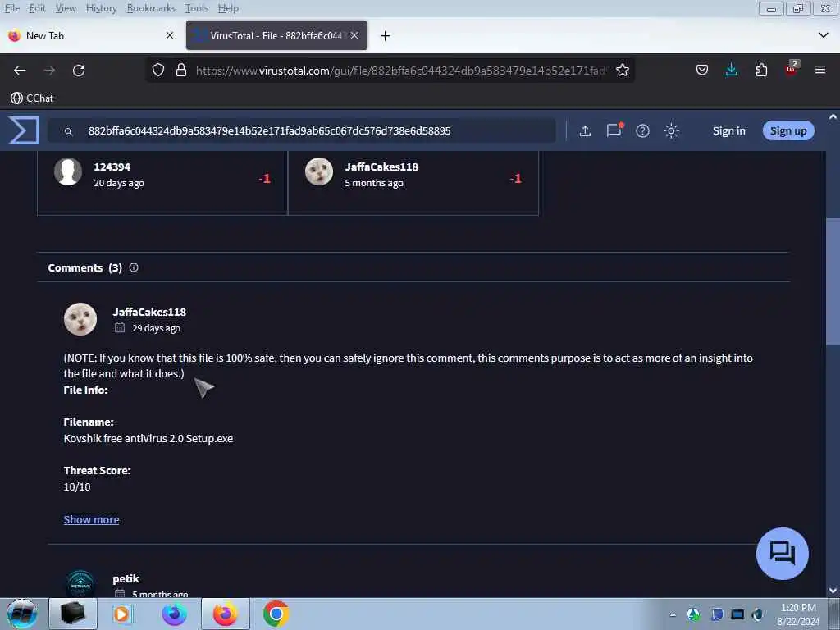Click the VirusTotal hash search field
This screenshot has width=840, height=630.
(x=302, y=130)
